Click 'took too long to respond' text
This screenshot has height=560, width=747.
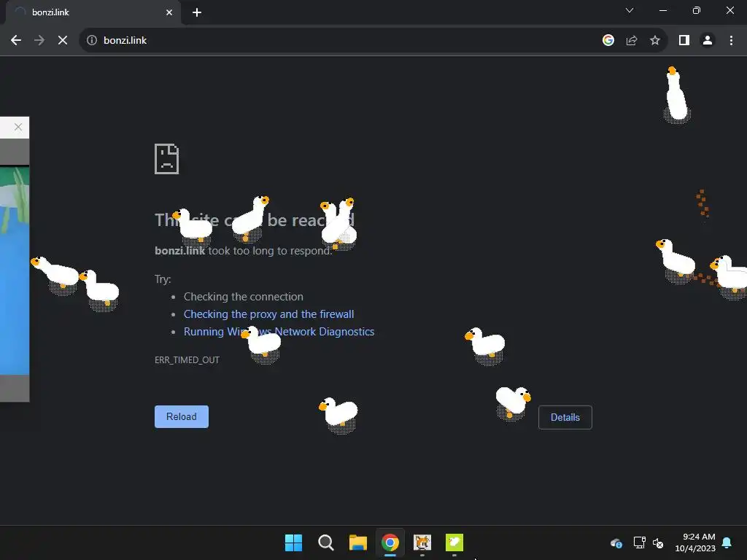coord(270,251)
